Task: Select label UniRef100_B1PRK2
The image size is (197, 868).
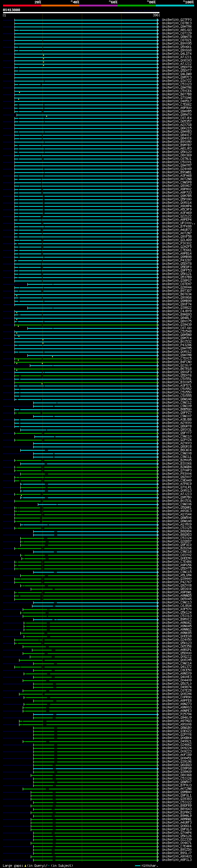Action: click(x=177, y=812)
